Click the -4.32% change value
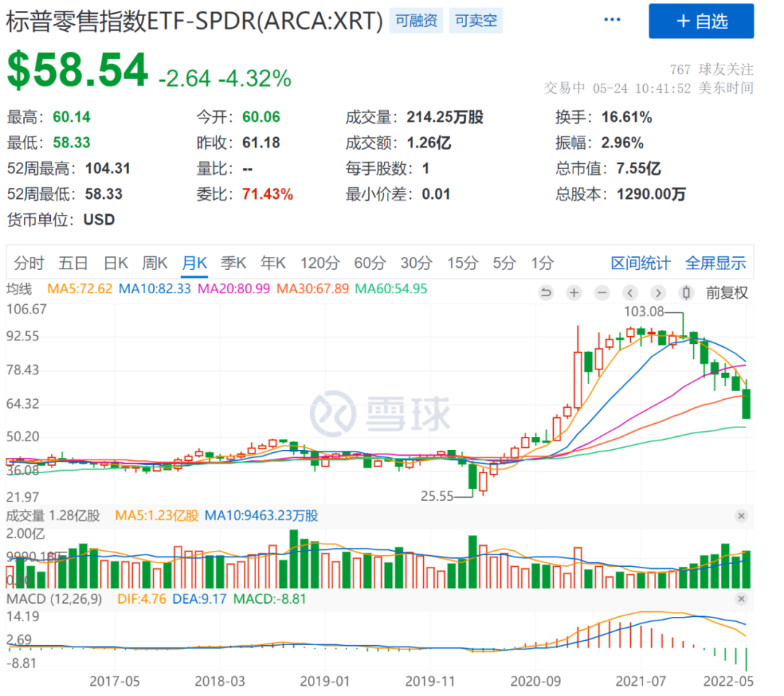 (256, 78)
